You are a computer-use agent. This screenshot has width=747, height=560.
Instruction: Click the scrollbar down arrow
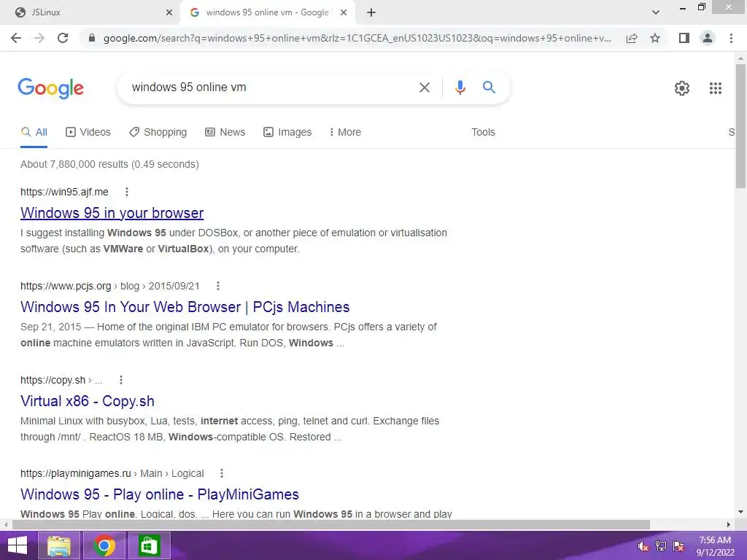pyautogui.click(x=740, y=512)
